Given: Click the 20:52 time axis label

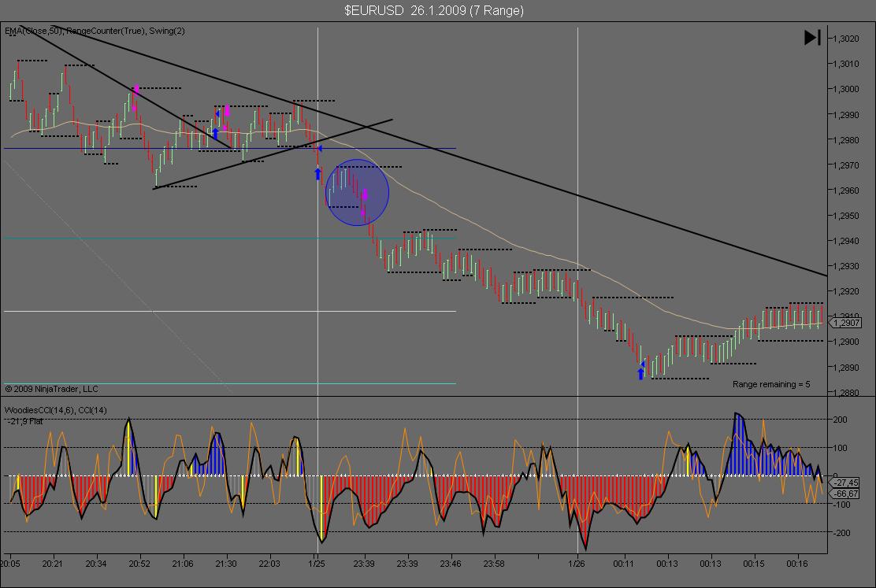Looking at the screenshot, I should 139,564.
